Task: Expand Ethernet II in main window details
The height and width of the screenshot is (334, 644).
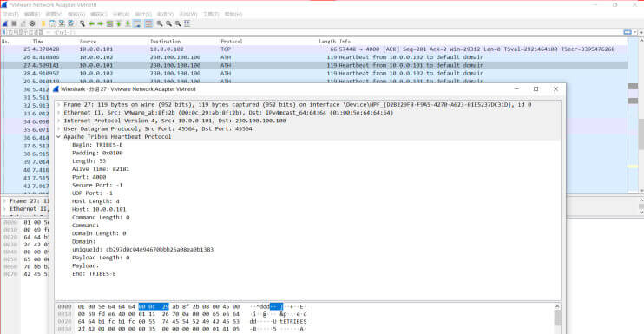Action: click(x=5, y=209)
